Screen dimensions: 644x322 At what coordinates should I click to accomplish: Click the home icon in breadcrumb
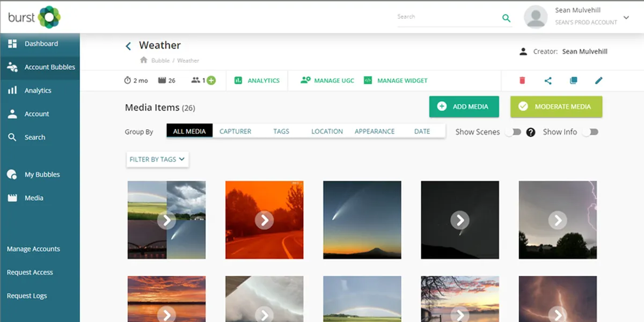coord(144,60)
